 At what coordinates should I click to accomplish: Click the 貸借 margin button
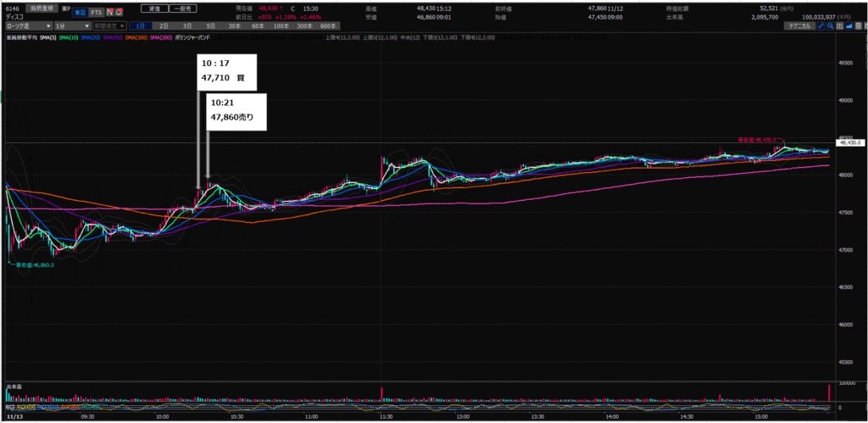154,8
